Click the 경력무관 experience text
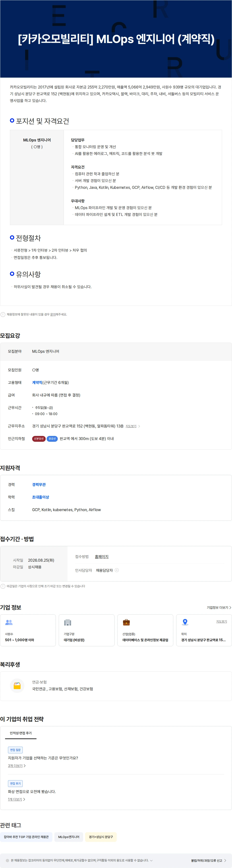 pos(39,485)
